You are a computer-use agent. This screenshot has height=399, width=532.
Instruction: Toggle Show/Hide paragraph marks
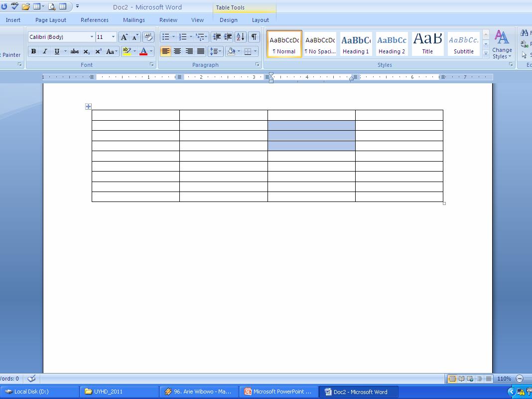(254, 37)
